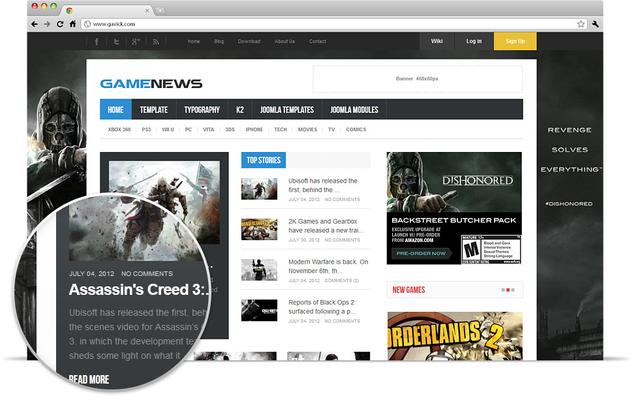Viewport: 640px width, 411px height.
Task: Open the Home link in top bar
Action: (194, 41)
